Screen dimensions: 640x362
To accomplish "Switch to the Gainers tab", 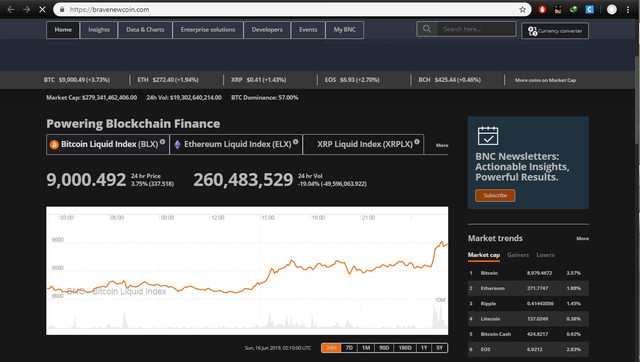I will click(x=518, y=255).
